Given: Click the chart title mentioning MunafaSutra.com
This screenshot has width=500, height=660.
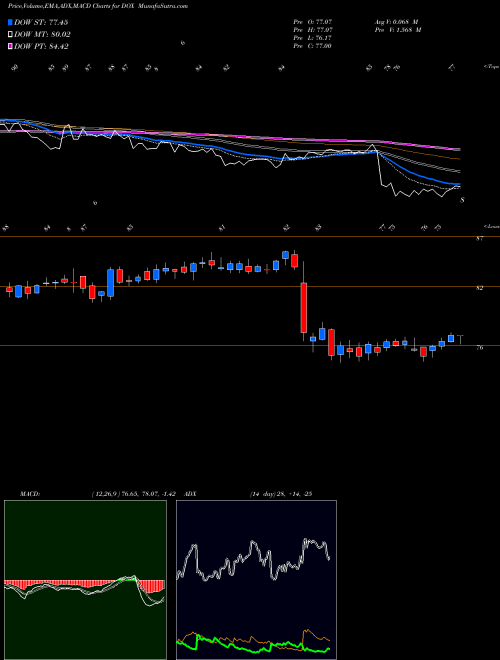Looking at the screenshot, I should (x=98, y=6).
